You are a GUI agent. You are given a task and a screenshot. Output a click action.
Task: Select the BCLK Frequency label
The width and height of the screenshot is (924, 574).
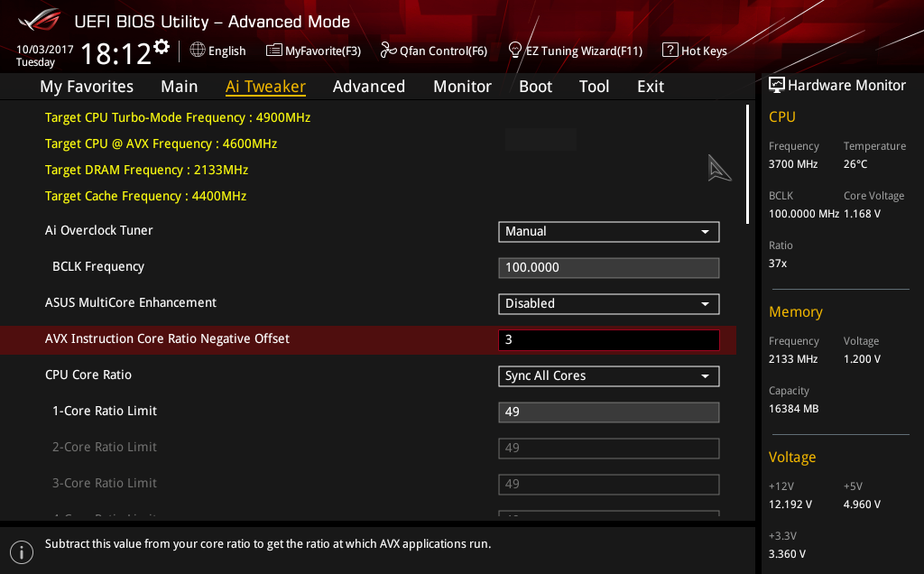(x=98, y=266)
